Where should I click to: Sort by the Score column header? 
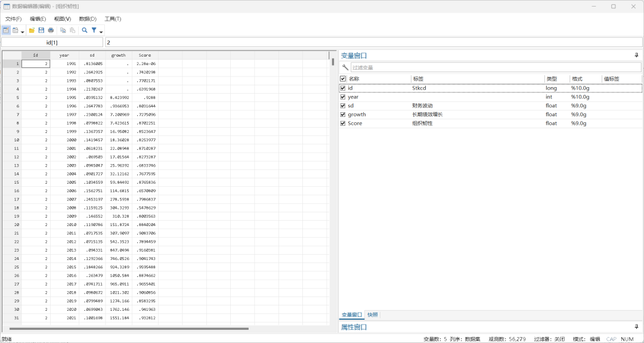144,55
